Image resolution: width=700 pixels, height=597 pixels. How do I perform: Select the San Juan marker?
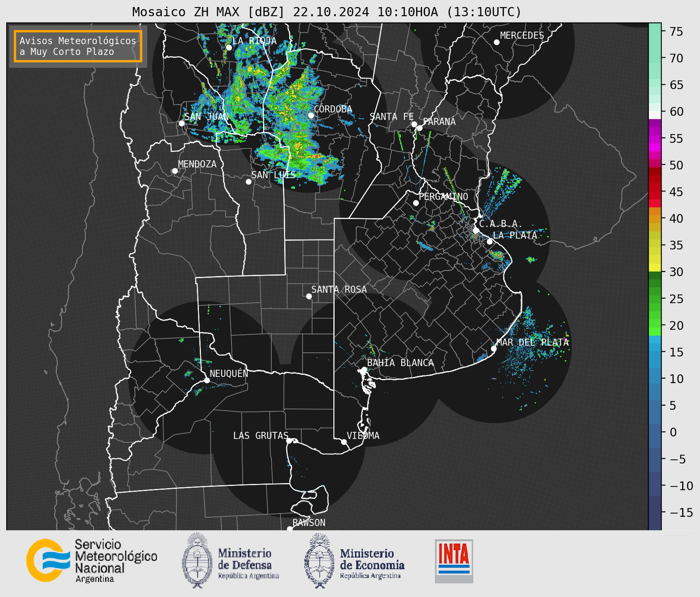click(181, 123)
